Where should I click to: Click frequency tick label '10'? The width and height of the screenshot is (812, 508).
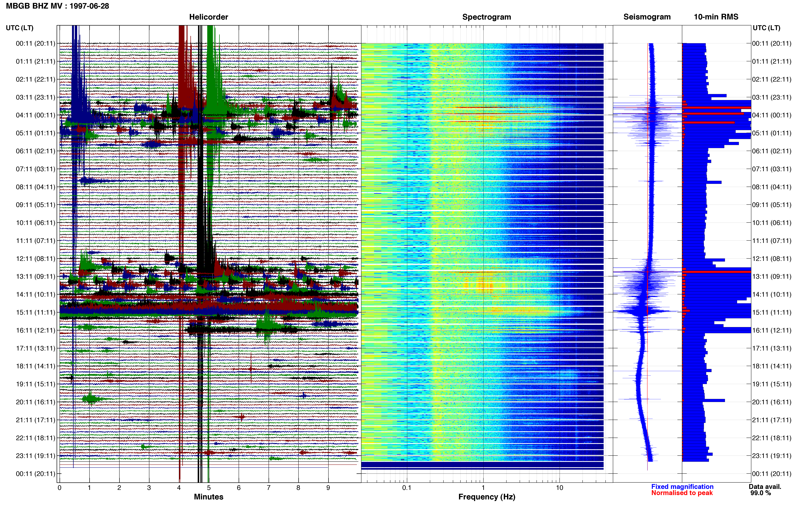pos(559,488)
